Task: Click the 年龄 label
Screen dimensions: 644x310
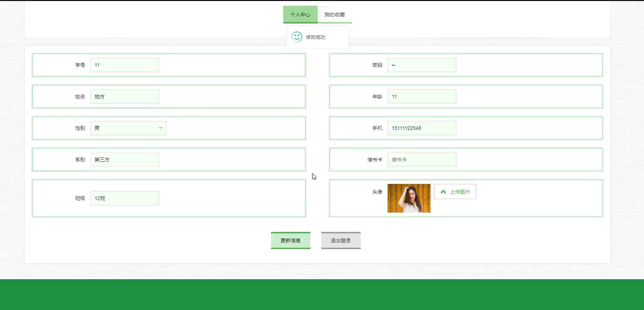Action: tap(377, 97)
